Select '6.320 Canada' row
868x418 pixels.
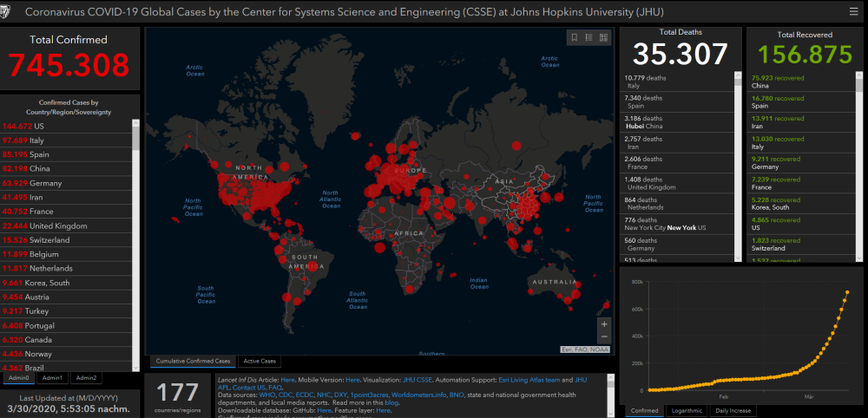66,339
